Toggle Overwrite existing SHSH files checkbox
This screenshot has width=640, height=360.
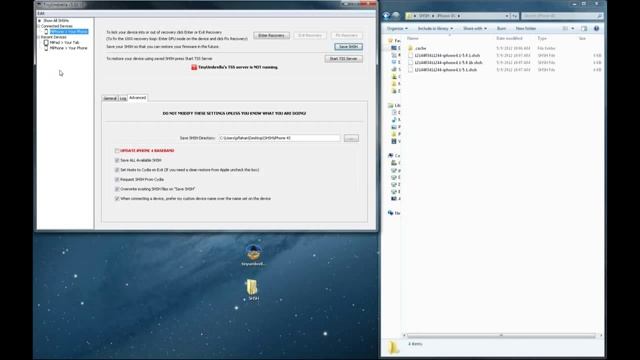pyautogui.click(x=117, y=189)
